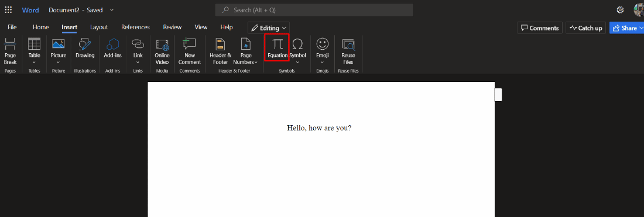Click the small white tab at page corner
This screenshot has width=644, height=217.
click(x=498, y=94)
